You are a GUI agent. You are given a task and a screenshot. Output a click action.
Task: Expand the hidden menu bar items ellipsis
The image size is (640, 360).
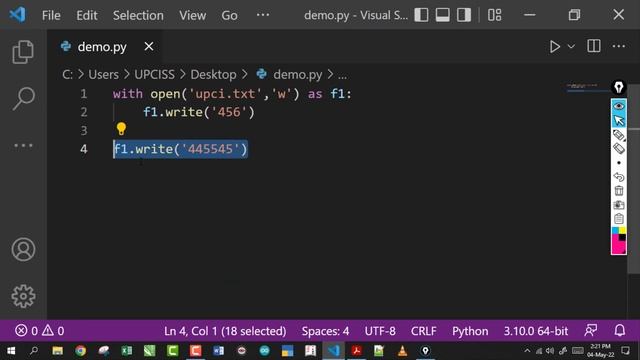(262, 15)
